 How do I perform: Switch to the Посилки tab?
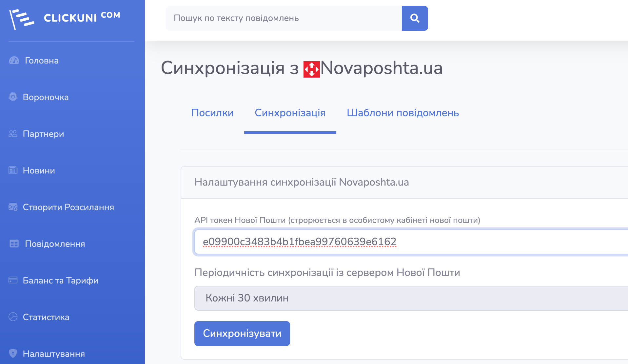click(x=212, y=113)
